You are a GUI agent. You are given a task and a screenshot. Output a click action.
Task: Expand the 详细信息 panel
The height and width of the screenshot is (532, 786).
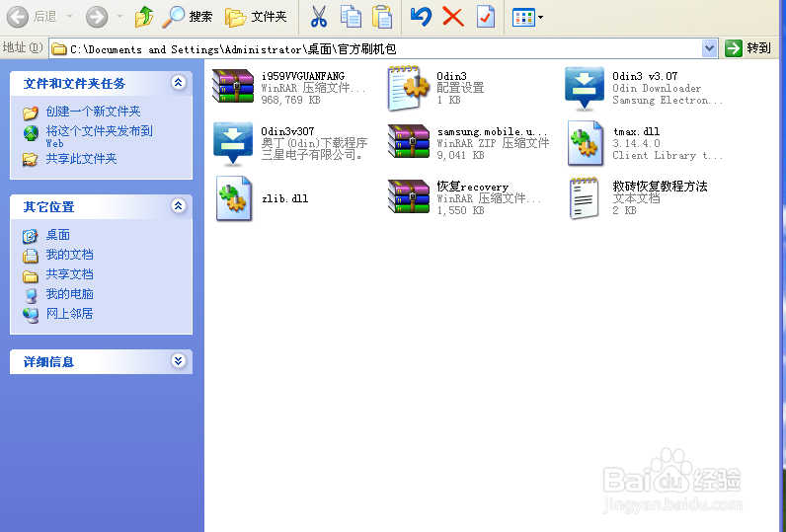point(178,360)
